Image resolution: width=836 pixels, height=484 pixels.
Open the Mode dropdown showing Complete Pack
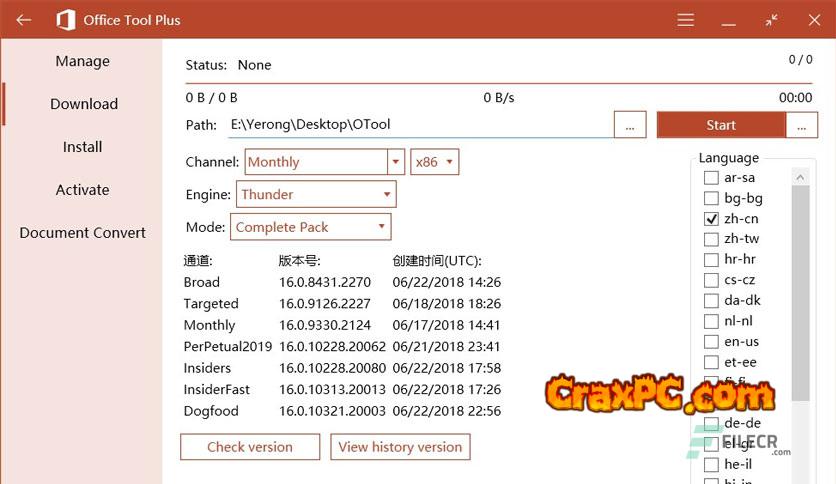pos(310,227)
